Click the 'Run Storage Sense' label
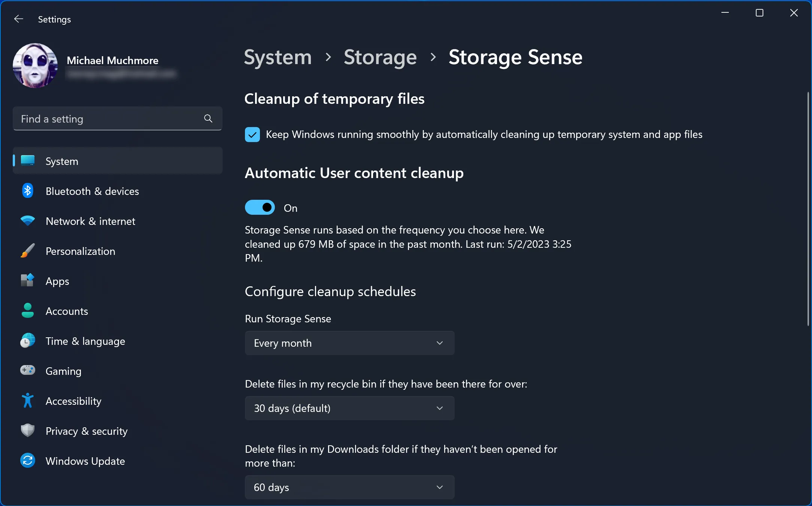 [288, 319]
